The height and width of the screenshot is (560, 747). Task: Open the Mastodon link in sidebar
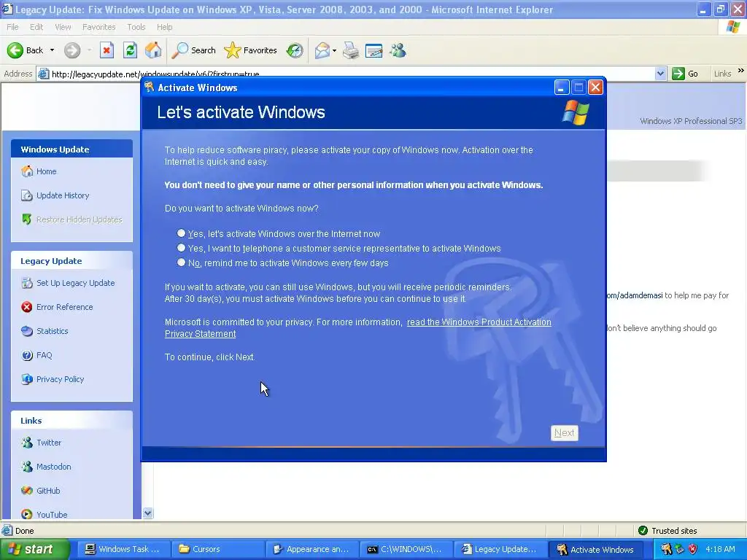tap(46, 467)
